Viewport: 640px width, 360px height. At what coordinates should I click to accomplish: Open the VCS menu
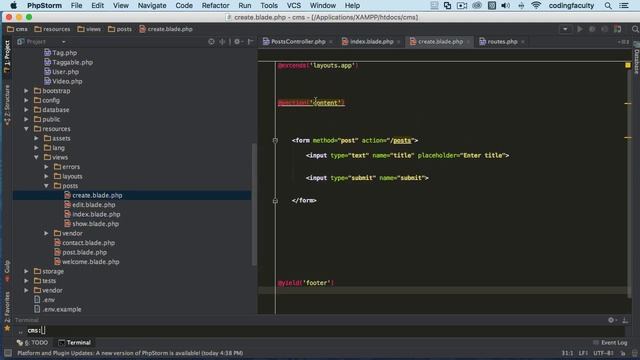(293, 5)
